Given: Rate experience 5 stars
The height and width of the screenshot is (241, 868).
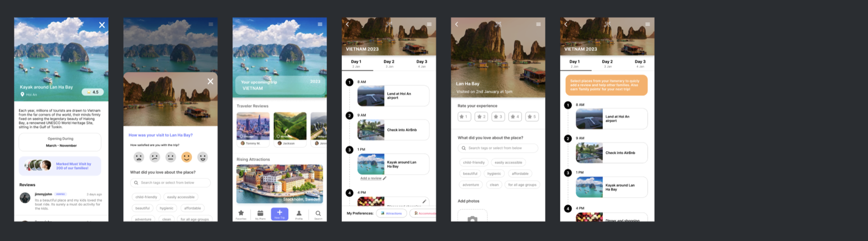Looking at the screenshot, I should click(x=532, y=117).
